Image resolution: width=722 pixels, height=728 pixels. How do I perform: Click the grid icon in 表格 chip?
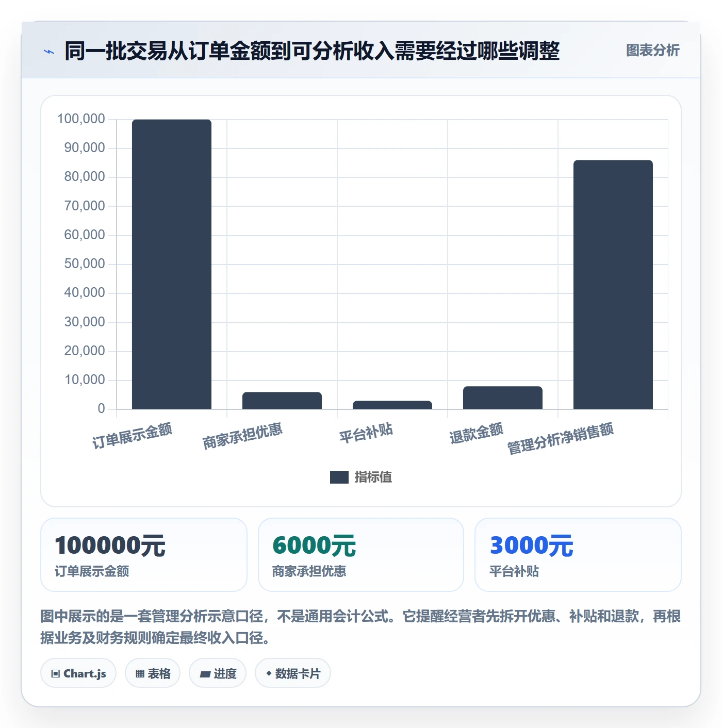coord(140,674)
